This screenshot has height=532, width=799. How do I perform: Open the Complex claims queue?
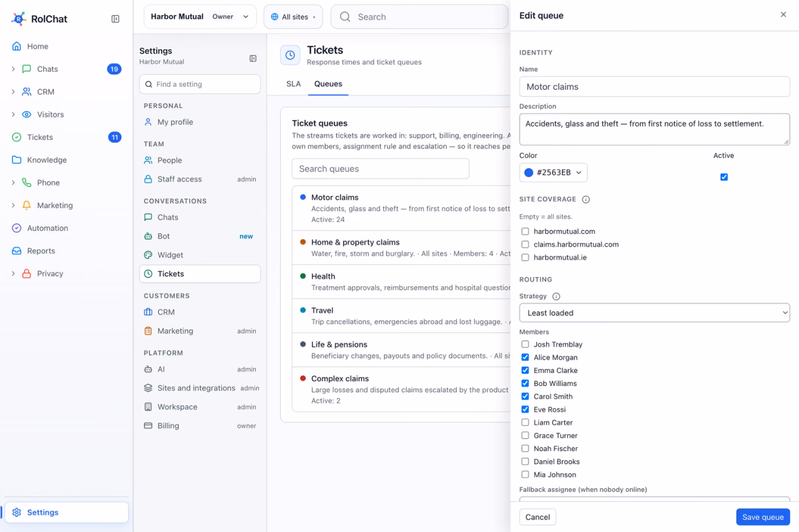[x=401, y=389]
